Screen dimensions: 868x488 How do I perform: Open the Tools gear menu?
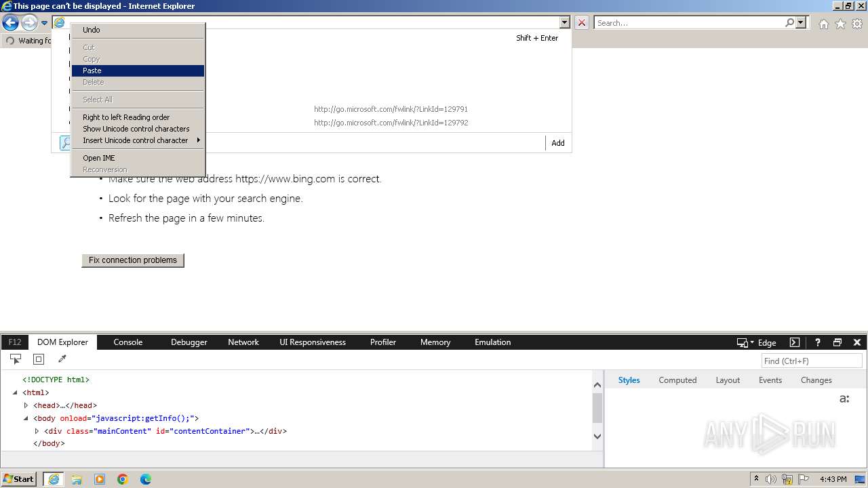coord(857,24)
